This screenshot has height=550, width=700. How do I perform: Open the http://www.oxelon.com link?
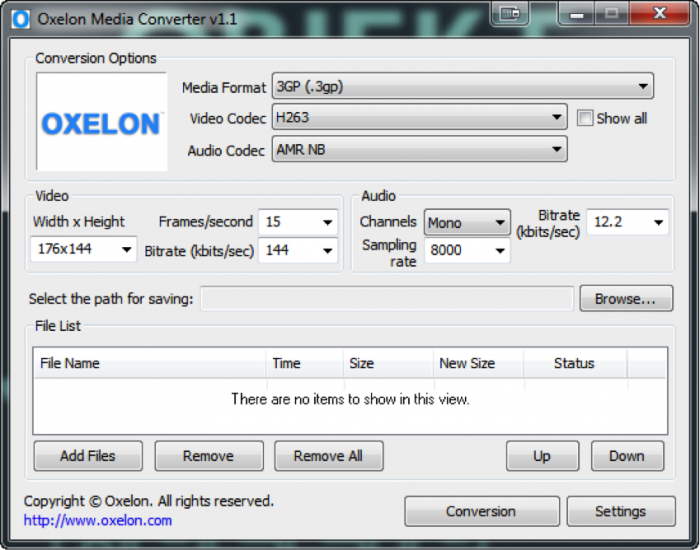pyautogui.click(x=98, y=521)
